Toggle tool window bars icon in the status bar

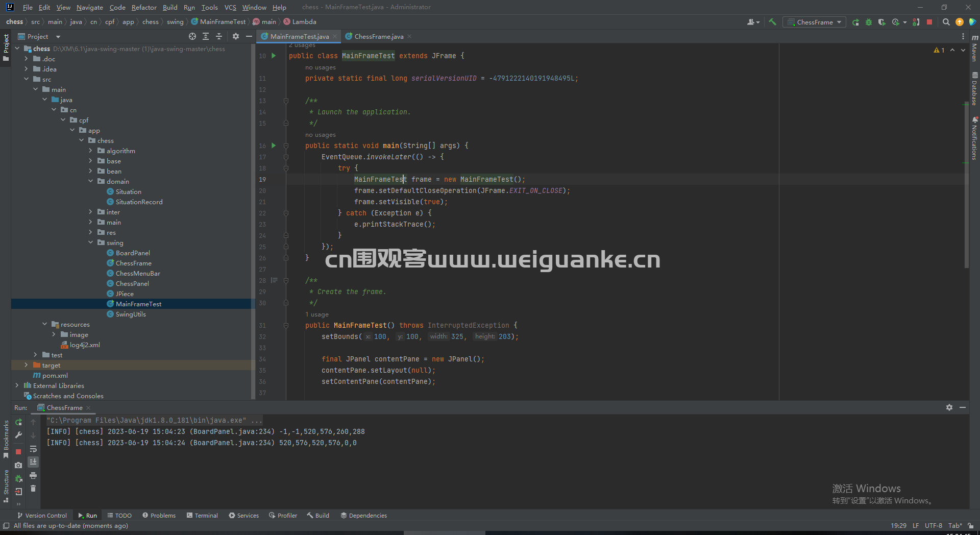(x=6, y=526)
